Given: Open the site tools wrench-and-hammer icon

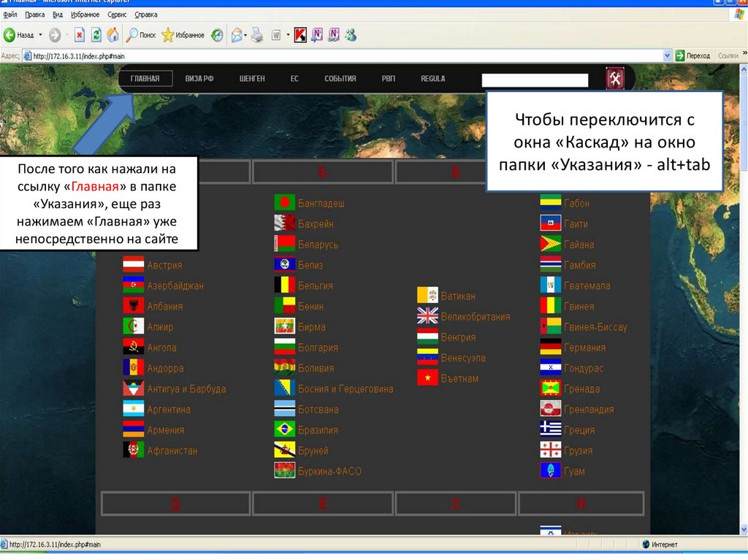Looking at the screenshot, I should click(615, 79).
